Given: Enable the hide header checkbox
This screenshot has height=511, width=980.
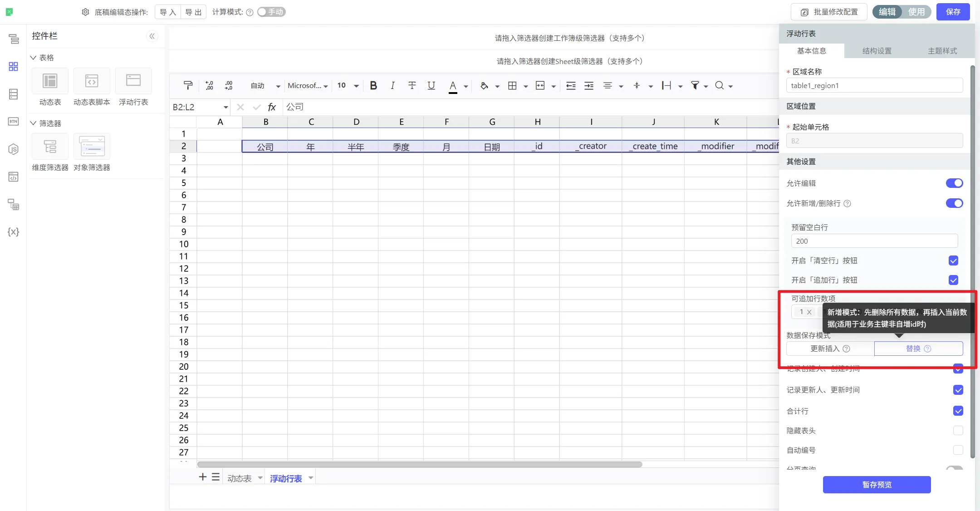Looking at the screenshot, I should point(958,430).
